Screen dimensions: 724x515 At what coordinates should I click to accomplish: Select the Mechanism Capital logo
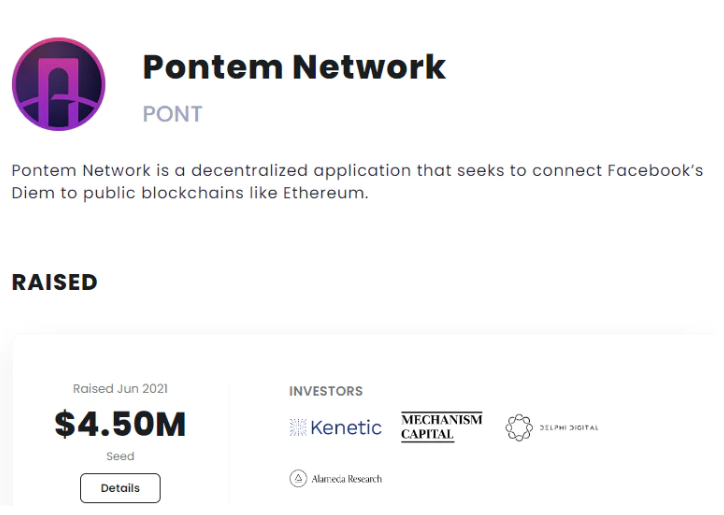click(441, 427)
